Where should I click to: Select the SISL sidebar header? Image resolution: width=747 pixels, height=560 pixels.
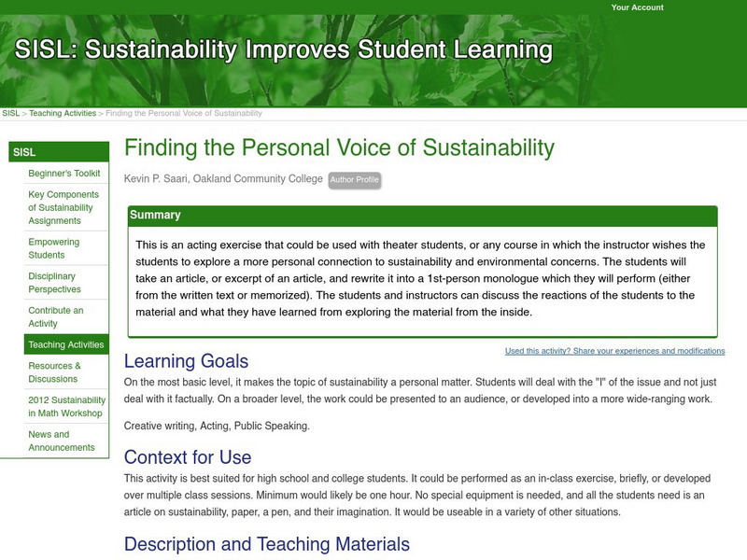point(24,152)
